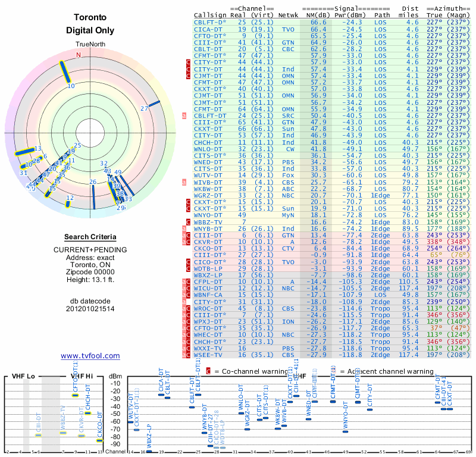Select the WSEE-TV callsign in the table
Viewport: 476px width, 457px height.
tap(208, 355)
